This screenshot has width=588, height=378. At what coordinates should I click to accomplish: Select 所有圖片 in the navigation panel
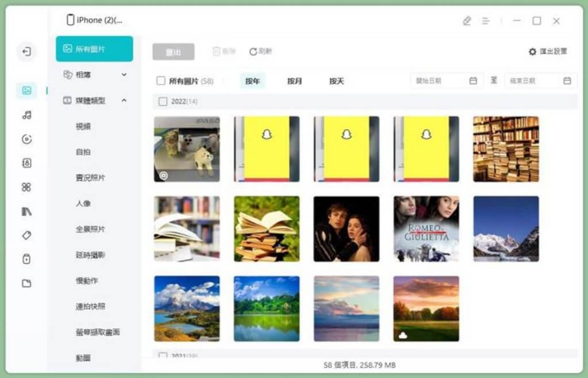(95, 49)
